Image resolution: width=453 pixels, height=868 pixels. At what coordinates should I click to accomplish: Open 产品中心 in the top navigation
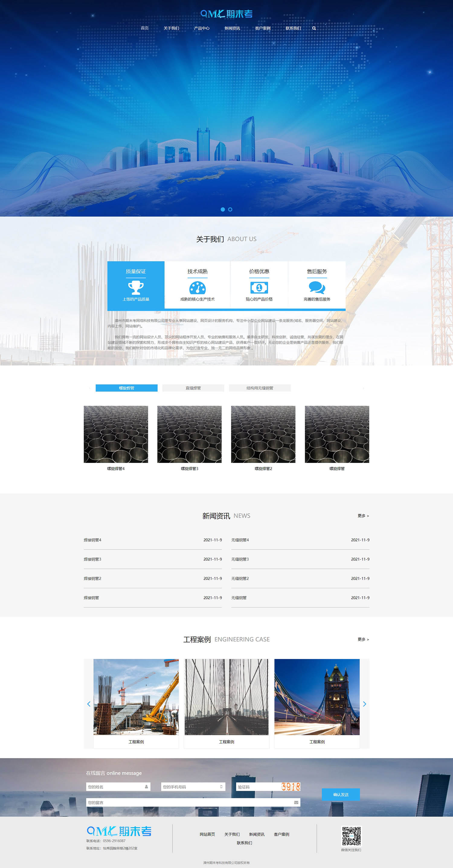[201, 28]
